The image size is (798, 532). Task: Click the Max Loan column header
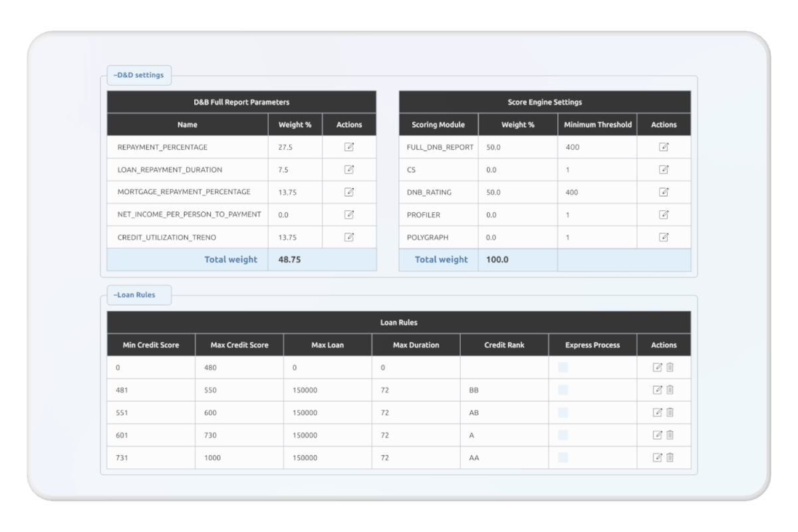(x=328, y=345)
